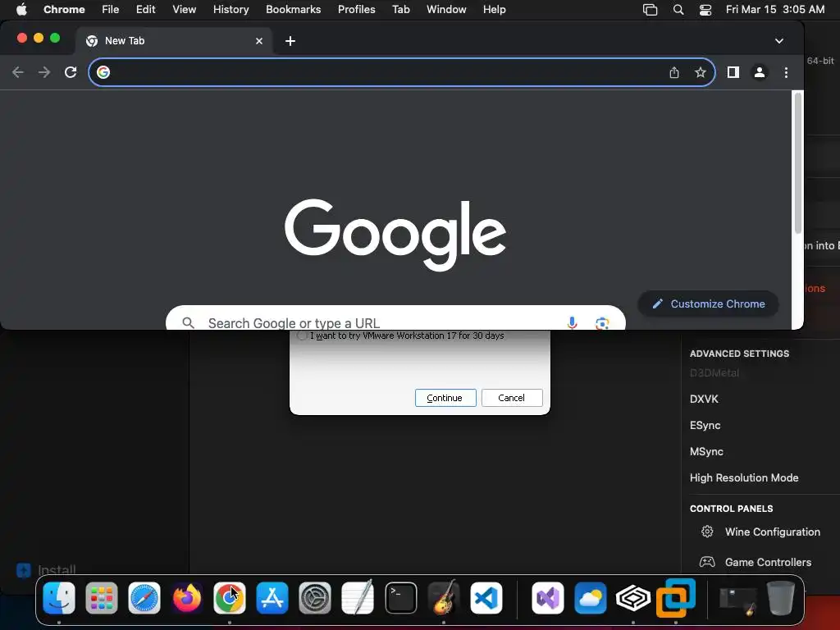Click the Chrome back arrow
The height and width of the screenshot is (630, 840).
[18, 72]
